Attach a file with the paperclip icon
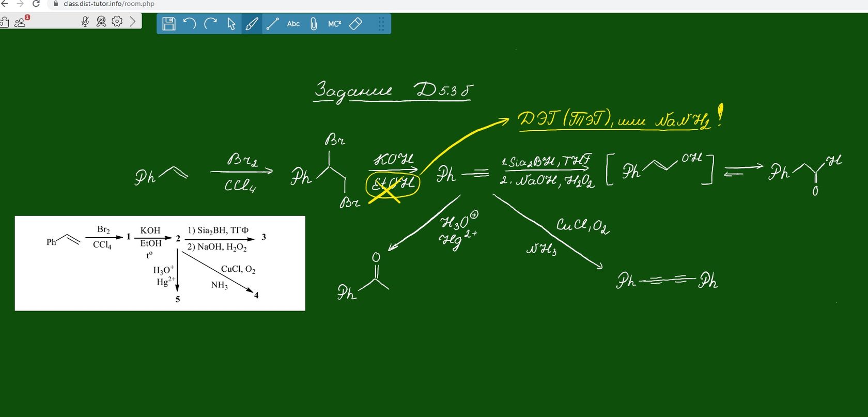 pos(314,24)
